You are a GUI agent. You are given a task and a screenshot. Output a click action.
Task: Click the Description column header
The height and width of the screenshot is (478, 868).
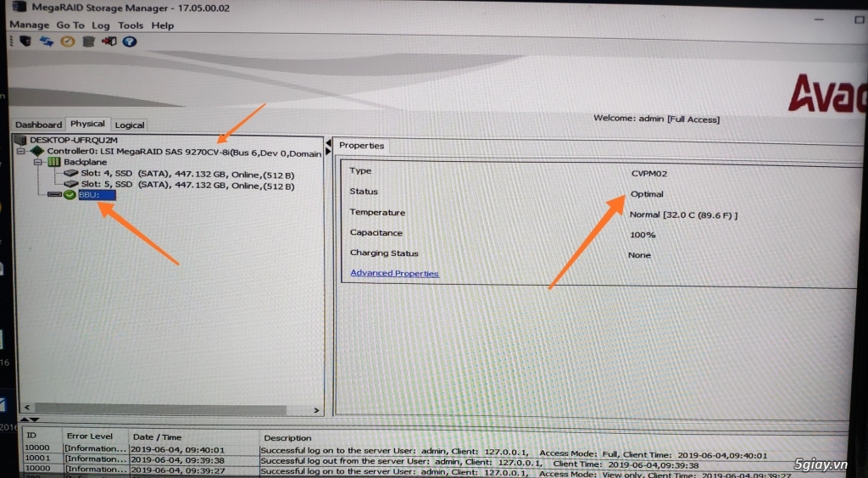point(287,437)
